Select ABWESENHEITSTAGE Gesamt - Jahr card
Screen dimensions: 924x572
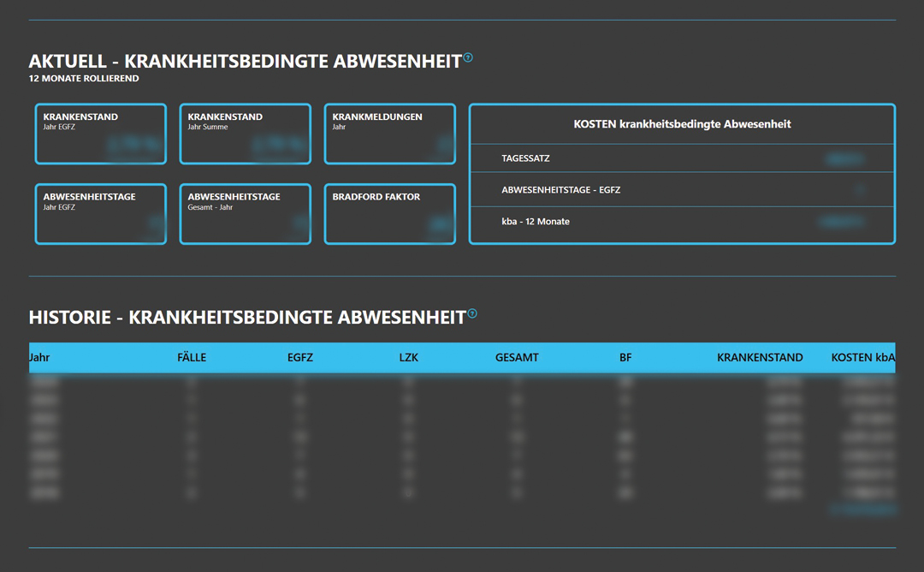(246, 214)
